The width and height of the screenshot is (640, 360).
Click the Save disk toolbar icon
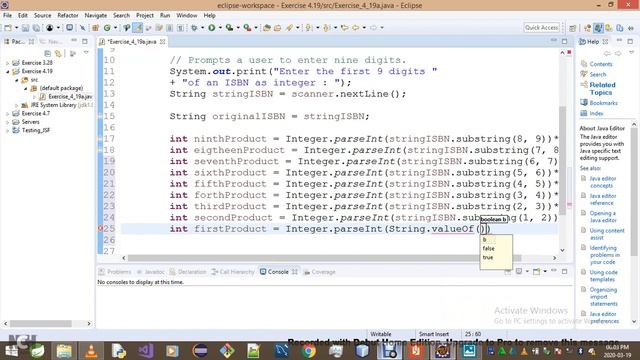point(25,28)
